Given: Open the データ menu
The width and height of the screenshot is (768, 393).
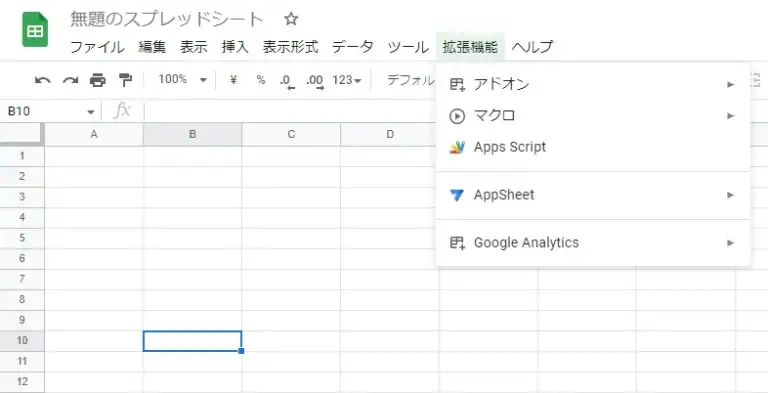Looking at the screenshot, I should click(x=353, y=47).
